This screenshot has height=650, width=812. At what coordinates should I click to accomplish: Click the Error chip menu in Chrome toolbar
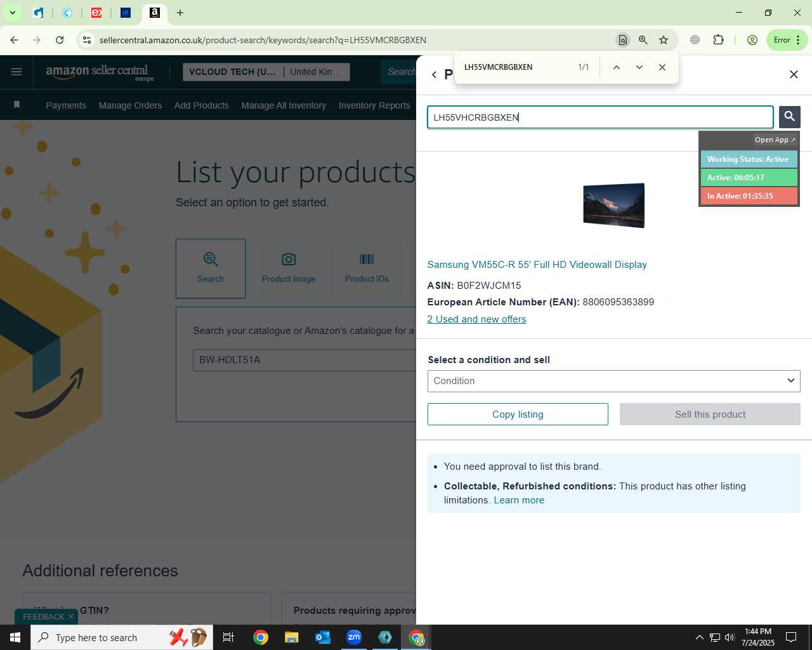pyautogui.click(x=787, y=40)
